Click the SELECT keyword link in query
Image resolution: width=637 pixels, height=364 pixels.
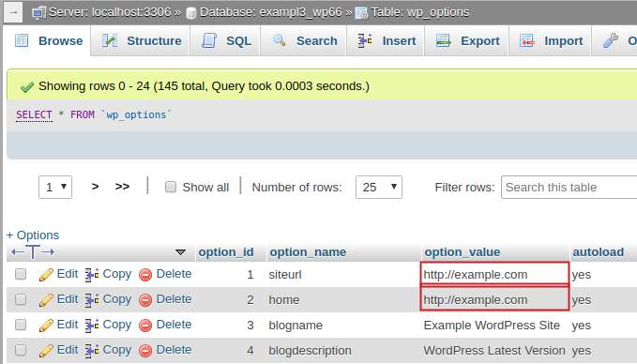(x=34, y=115)
